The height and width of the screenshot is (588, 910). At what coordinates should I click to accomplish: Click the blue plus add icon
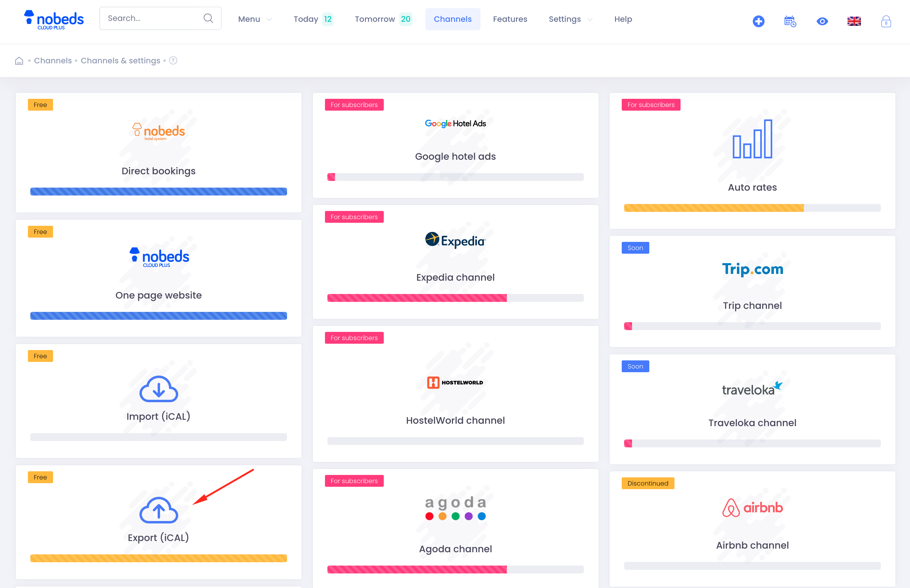tap(758, 22)
